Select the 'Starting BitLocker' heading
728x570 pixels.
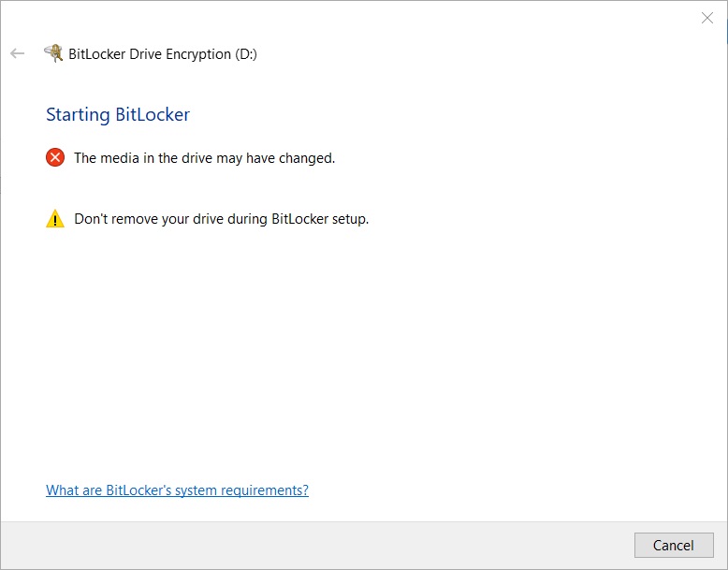tap(118, 115)
